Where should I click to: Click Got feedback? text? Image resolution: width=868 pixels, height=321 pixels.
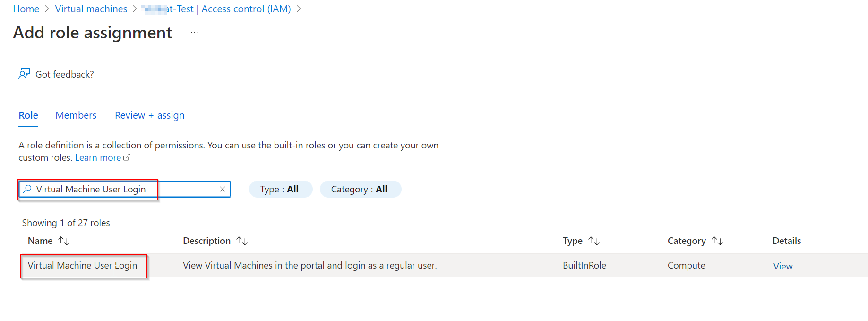coord(65,74)
